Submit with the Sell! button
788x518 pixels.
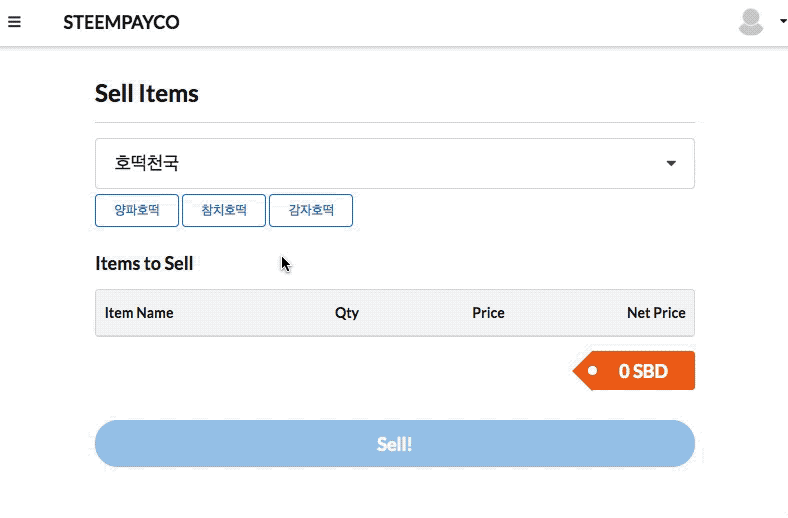[x=395, y=444]
